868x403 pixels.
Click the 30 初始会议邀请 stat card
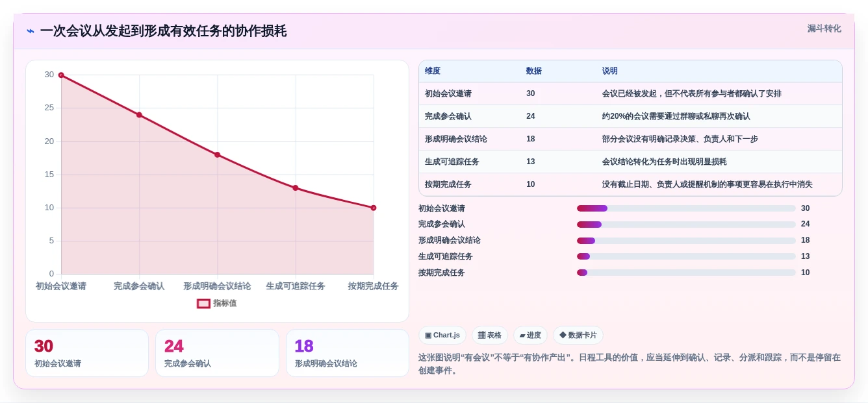[87, 353]
